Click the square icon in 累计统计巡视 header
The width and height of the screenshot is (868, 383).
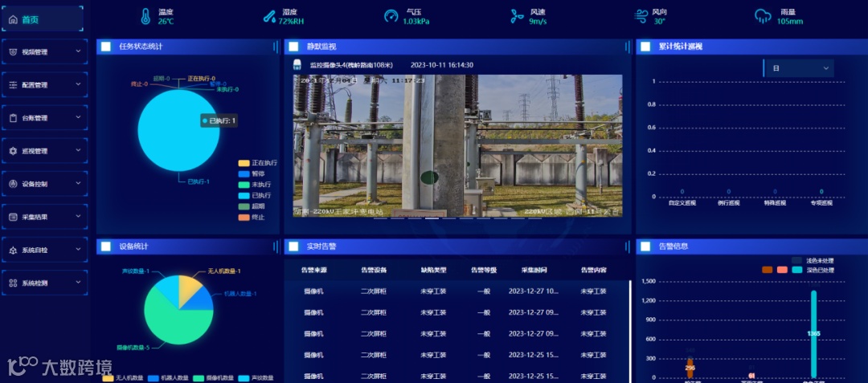pyautogui.click(x=645, y=47)
